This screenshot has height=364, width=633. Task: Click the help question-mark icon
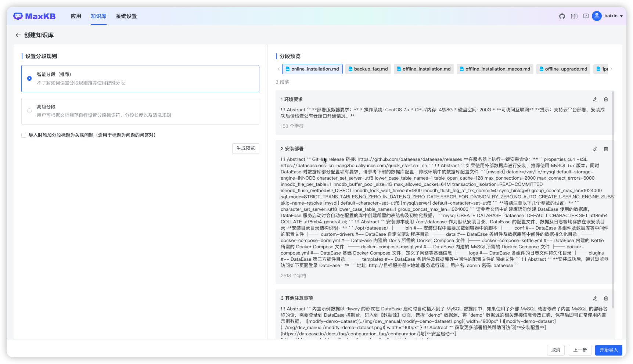click(x=586, y=16)
